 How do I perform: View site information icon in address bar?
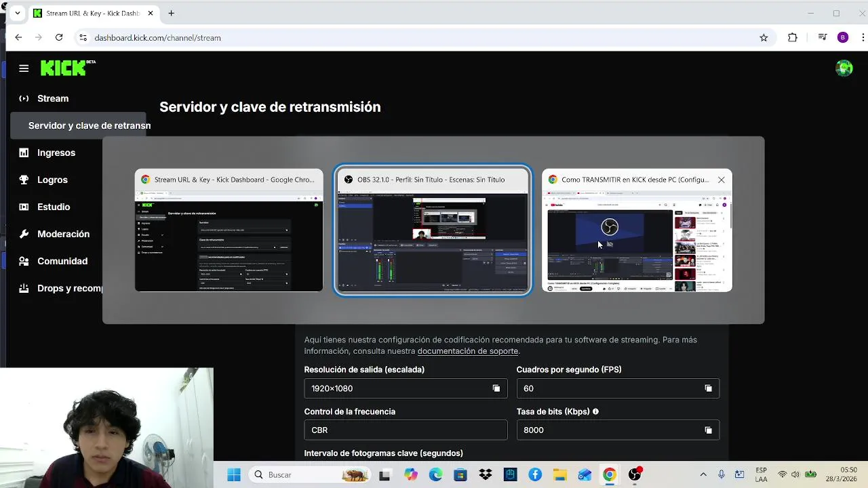point(83,38)
